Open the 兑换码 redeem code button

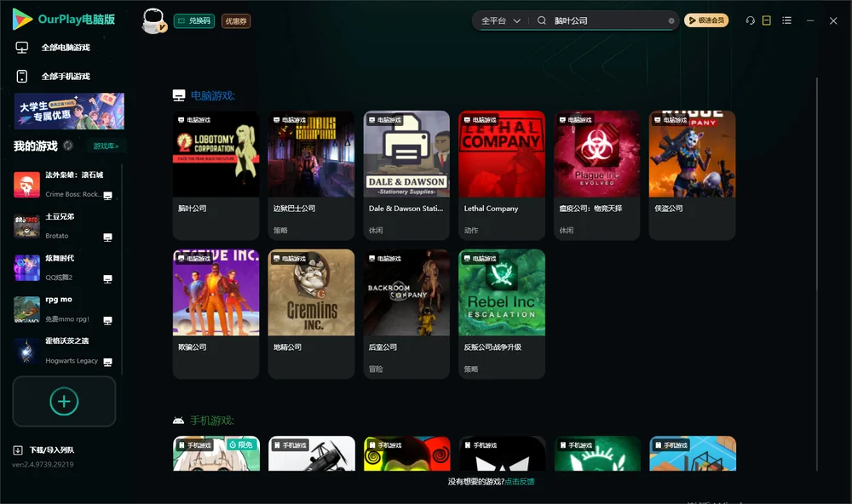(x=194, y=20)
